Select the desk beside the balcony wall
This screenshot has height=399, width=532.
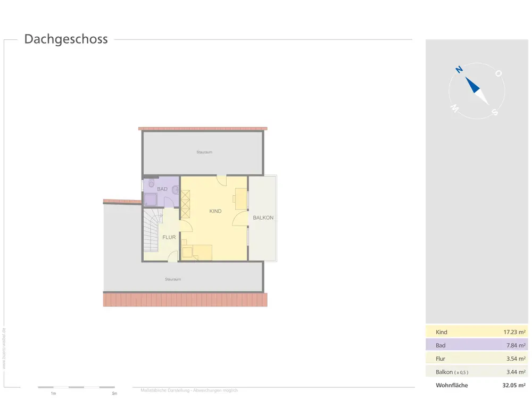(x=241, y=198)
